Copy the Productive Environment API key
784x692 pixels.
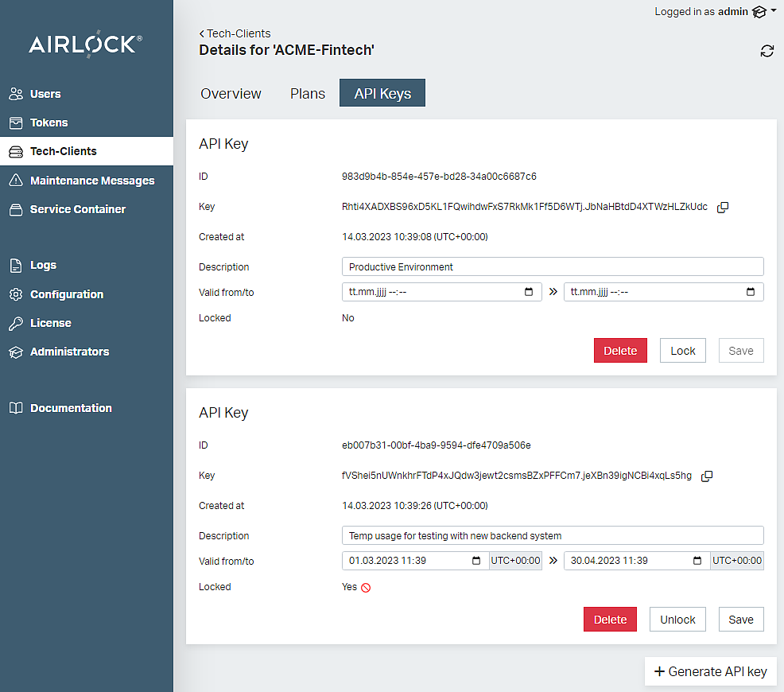coord(723,207)
